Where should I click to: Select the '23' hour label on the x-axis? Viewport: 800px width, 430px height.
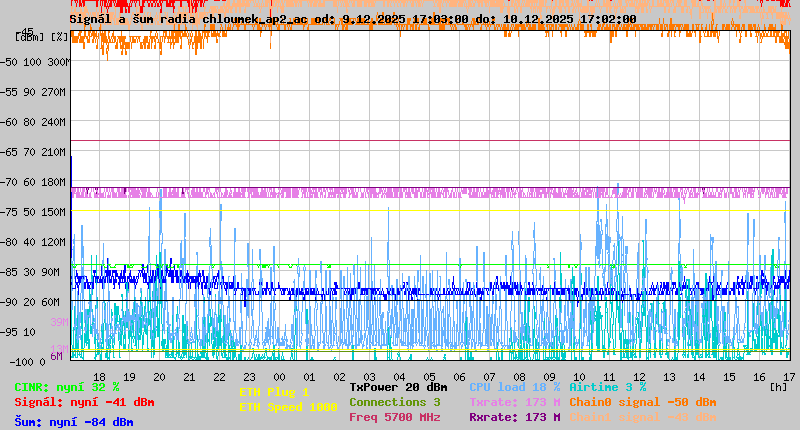[249, 377]
